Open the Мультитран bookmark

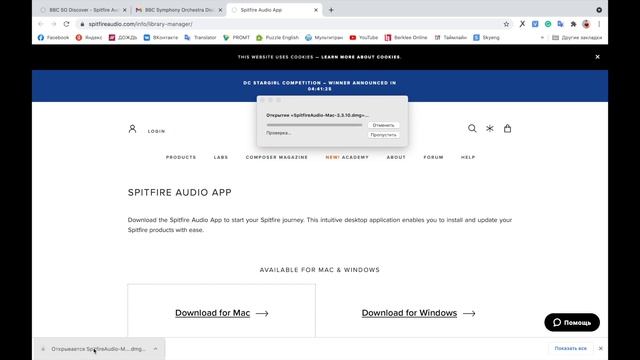tap(324, 38)
